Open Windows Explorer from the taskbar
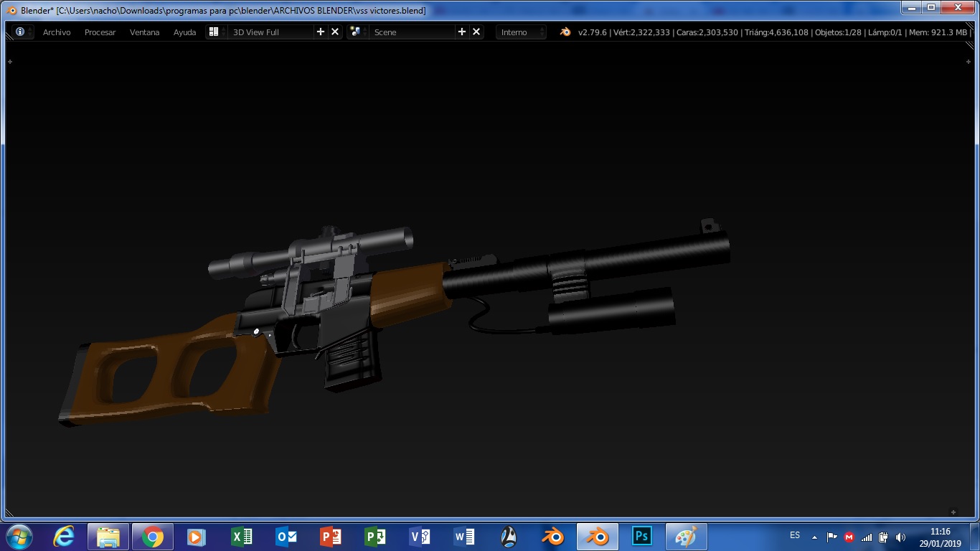This screenshot has height=551, width=980. click(108, 537)
